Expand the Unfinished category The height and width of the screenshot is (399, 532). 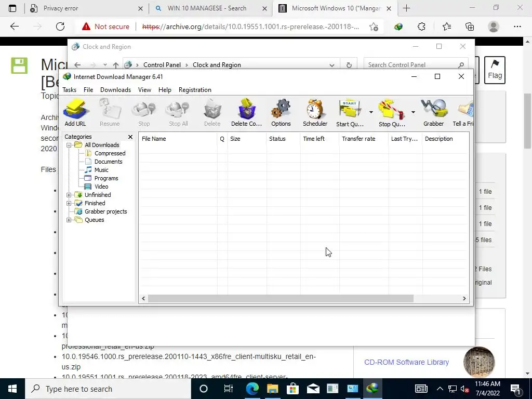pyautogui.click(x=69, y=195)
